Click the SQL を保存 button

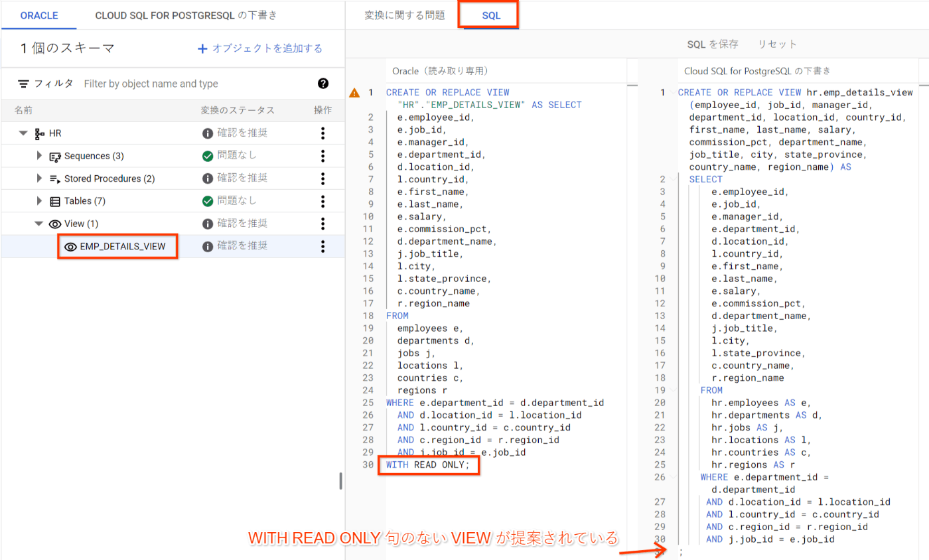(x=712, y=44)
